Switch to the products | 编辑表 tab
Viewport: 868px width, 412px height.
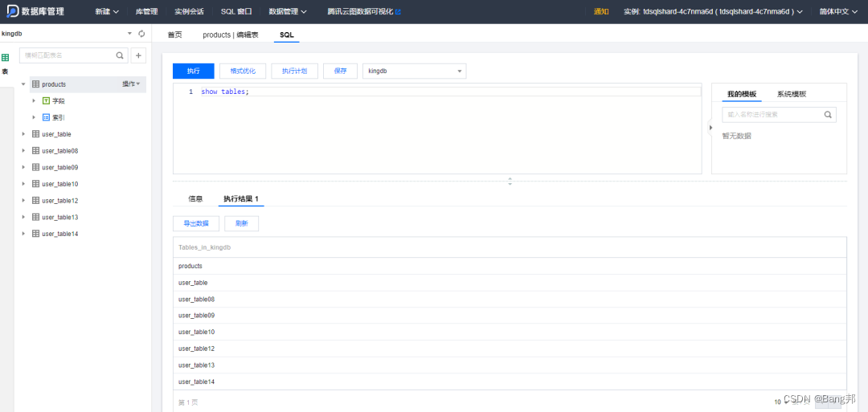click(x=231, y=35)
